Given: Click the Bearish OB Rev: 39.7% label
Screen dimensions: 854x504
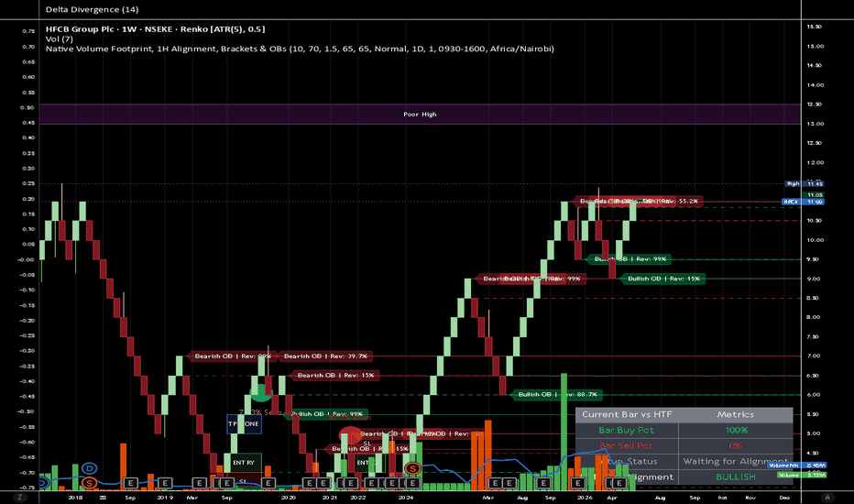Looking at the screenshot, I should point(325,356).
